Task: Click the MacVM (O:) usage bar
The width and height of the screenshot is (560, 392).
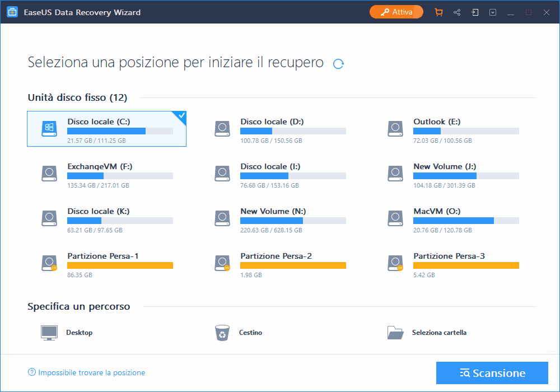Action: coord(466,221)
